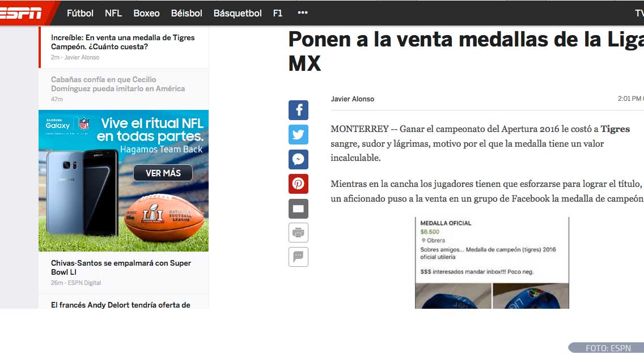Click the FOTO: ESPN photo credit
The height and width of the screenshot is (362, 644).
coord(608,348)
